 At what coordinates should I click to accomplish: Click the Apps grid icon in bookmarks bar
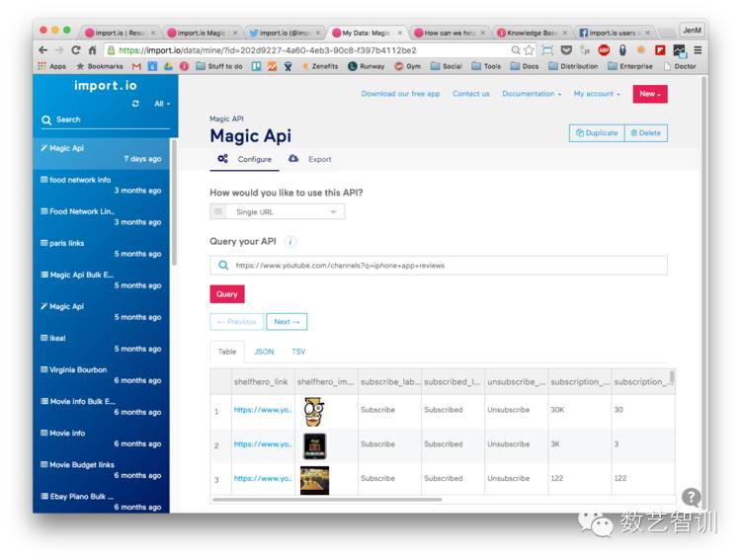42,66
